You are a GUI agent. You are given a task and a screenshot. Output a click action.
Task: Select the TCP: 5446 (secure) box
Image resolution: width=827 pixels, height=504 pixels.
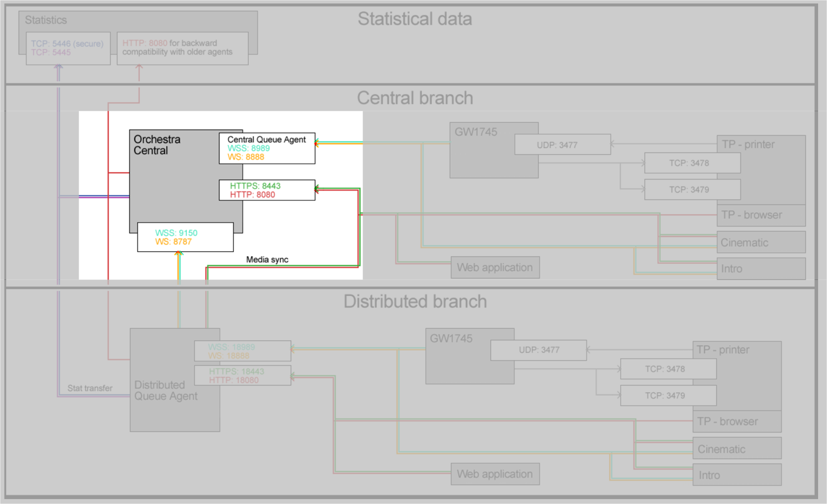pos(68,48)
